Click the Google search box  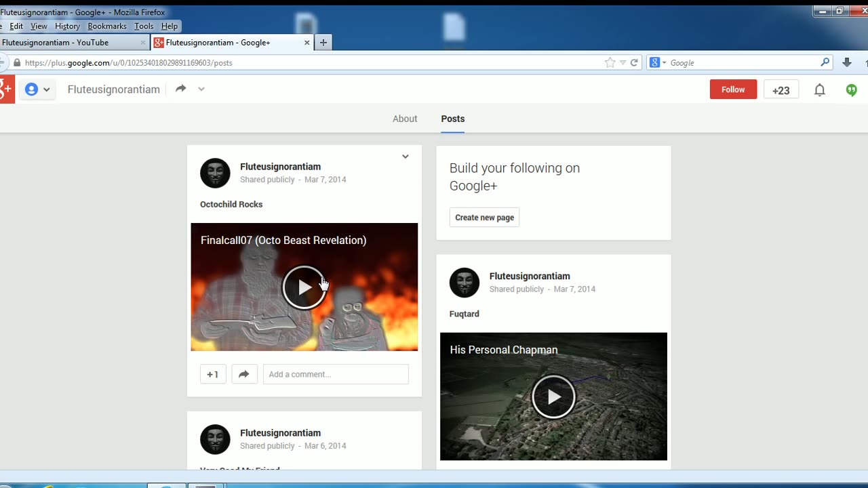point(743,62)
